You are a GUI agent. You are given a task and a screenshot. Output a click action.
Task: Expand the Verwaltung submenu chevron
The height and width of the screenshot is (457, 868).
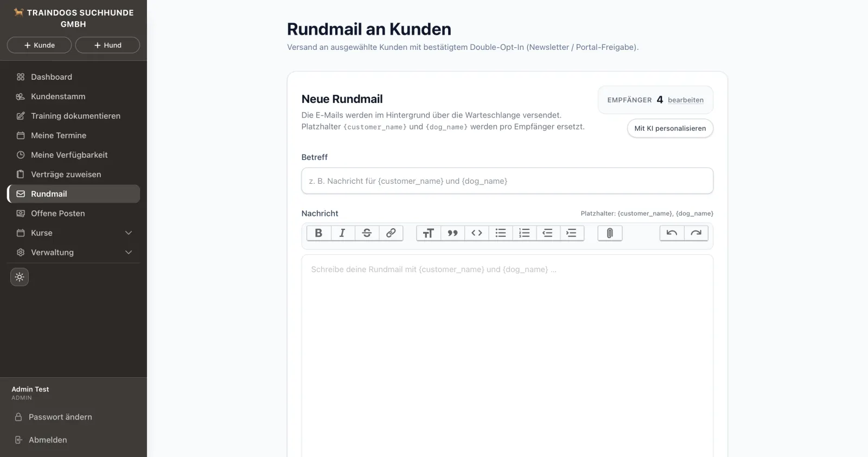pos(129,253)
